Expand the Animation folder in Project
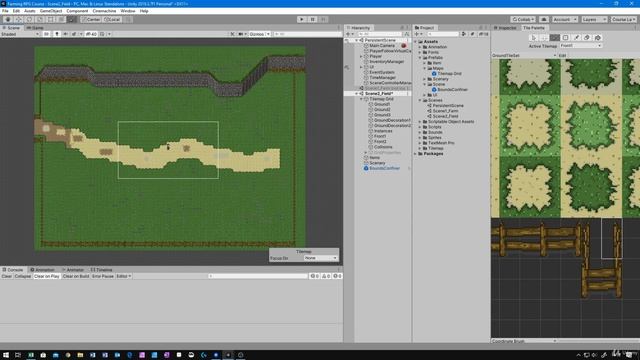The image size is (640, 360). click(420, 47)
